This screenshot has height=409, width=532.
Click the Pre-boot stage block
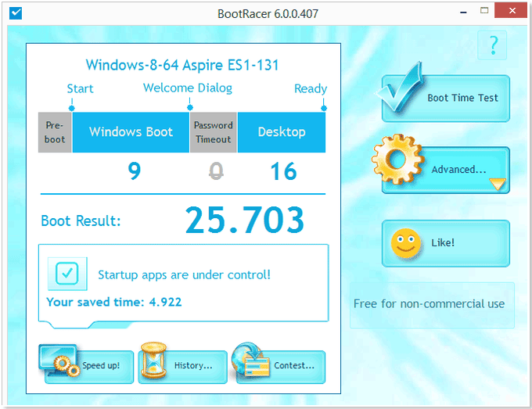click(55, 132)
